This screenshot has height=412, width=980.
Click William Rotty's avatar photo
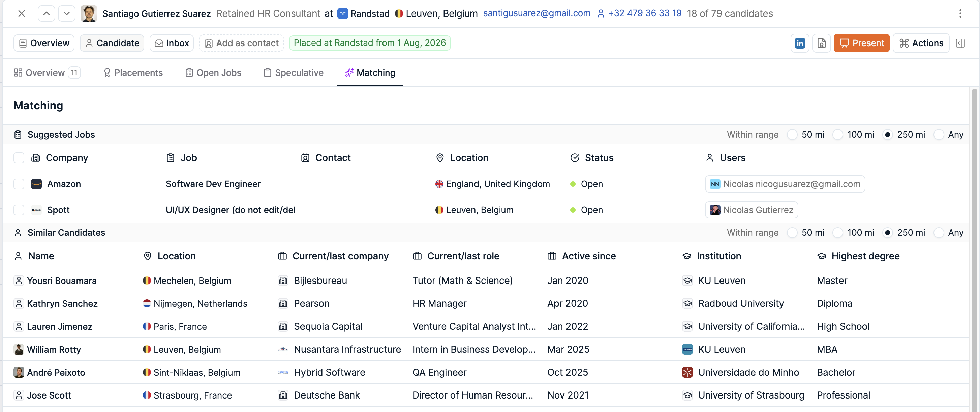point(19,350)
